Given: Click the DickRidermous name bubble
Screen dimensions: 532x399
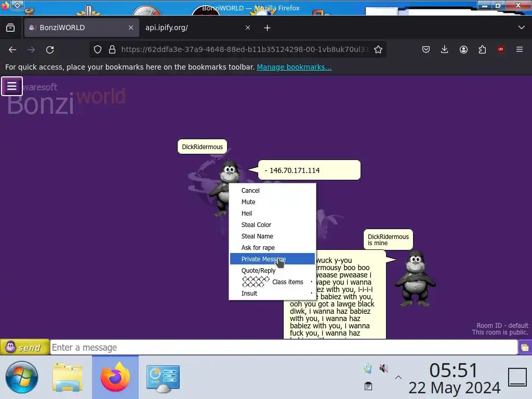Looking at the screenshot, I should pos(202,147).
